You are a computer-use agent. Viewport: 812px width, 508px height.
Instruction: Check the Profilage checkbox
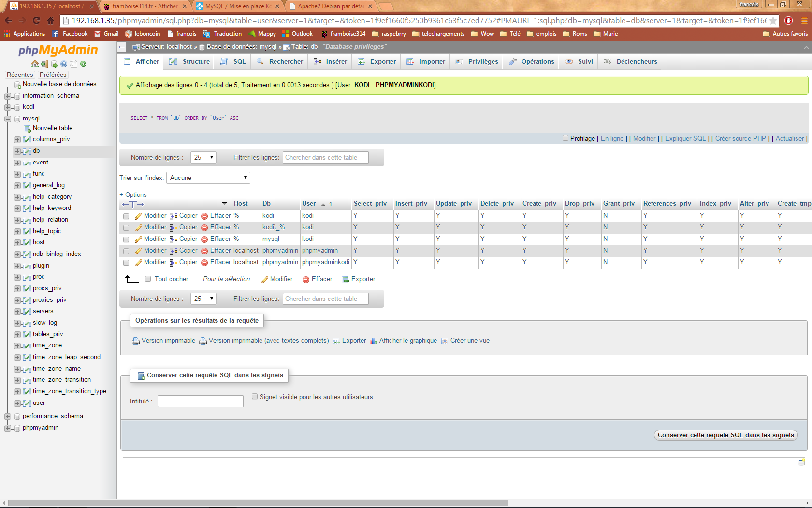click(565, 138)
